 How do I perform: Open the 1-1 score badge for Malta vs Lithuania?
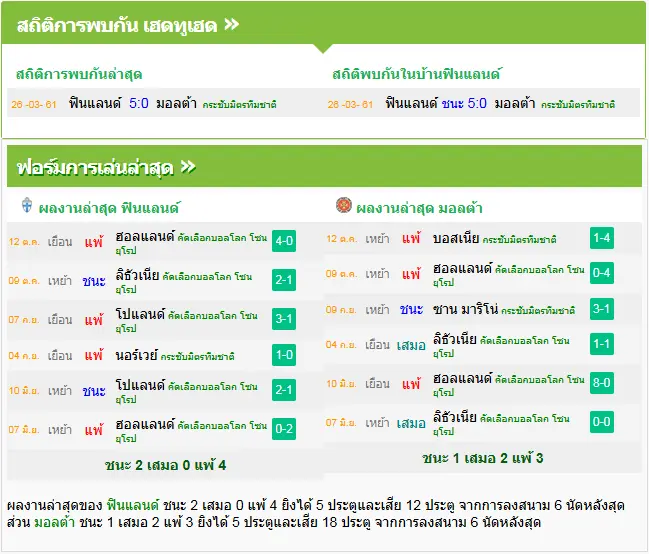click(601, 344)
